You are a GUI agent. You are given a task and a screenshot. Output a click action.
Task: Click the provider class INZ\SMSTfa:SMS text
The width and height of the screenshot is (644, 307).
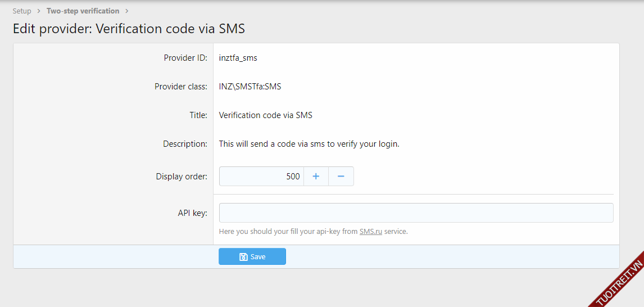(x=250, y=87)
